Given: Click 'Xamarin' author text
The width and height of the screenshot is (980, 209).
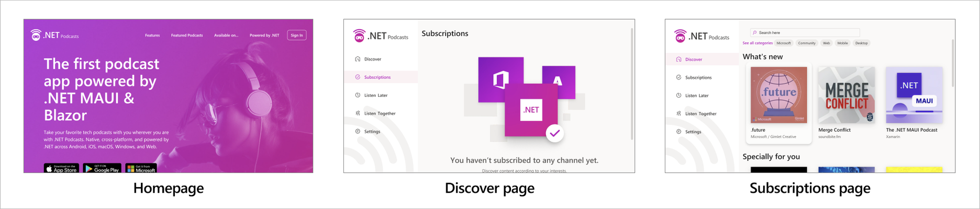Looking at the screenshot, I should click(893, 137).
